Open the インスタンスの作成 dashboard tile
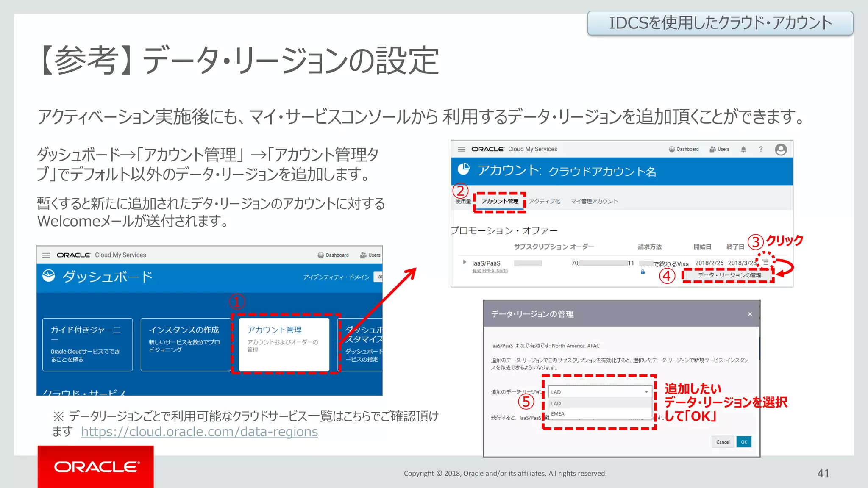 186,344
